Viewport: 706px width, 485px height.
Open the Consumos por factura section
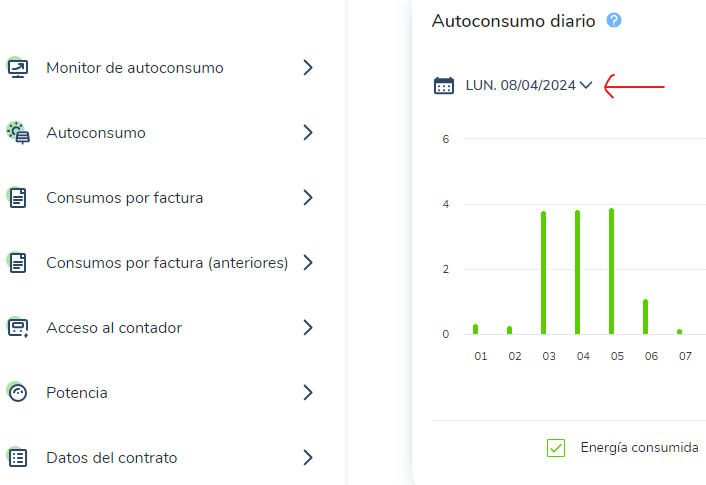(160, 198)
